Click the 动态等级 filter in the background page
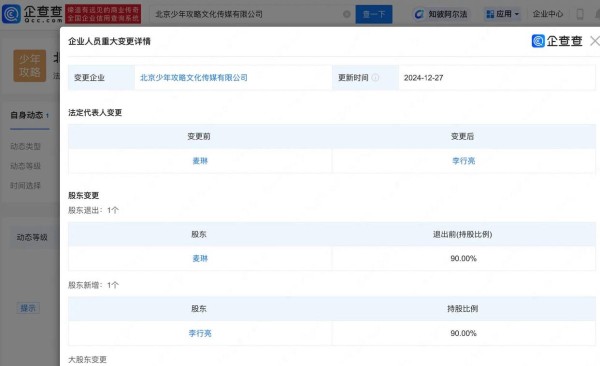600x366 pixels. (25, 166)
